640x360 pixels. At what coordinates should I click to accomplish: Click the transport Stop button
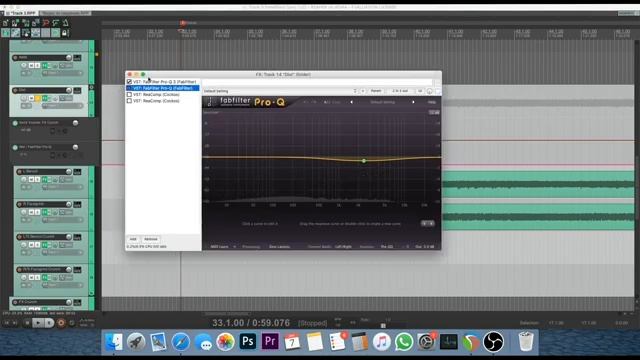coord(27,322)
